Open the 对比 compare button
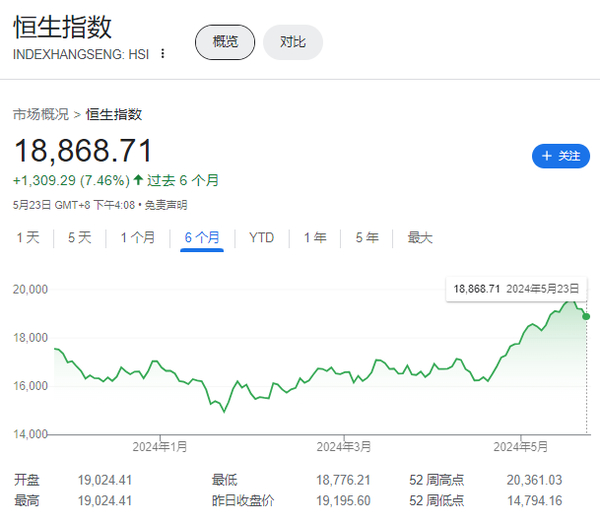Screen dimensions: 600x523 tap(293, 42)
